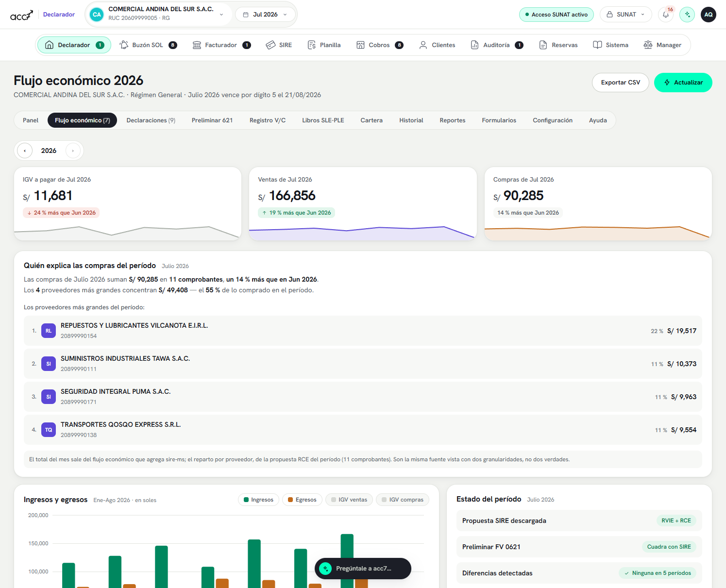Viewport: 726px width, 588px height.
Task: Click the Buzón SOL bell icon
Action: point(124,45)
